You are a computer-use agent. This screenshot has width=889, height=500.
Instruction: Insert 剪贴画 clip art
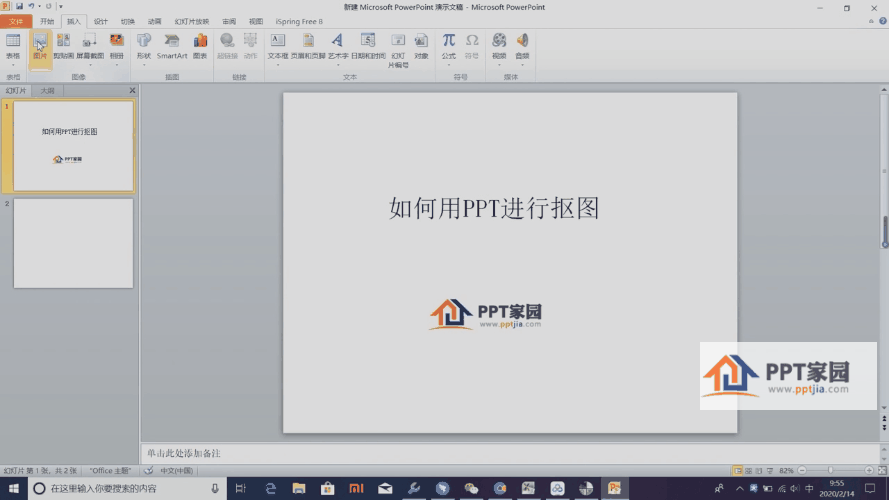click(x=64, y=46)
